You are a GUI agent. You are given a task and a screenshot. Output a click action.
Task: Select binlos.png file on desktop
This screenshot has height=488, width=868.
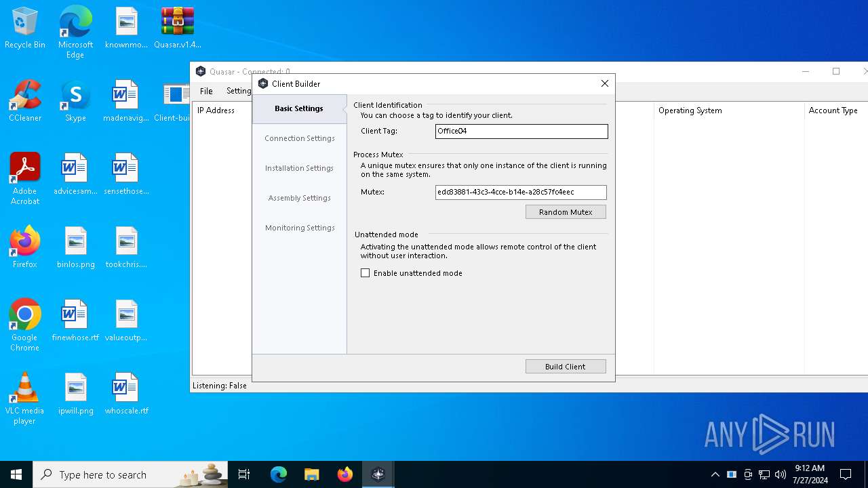pos(75,248)
